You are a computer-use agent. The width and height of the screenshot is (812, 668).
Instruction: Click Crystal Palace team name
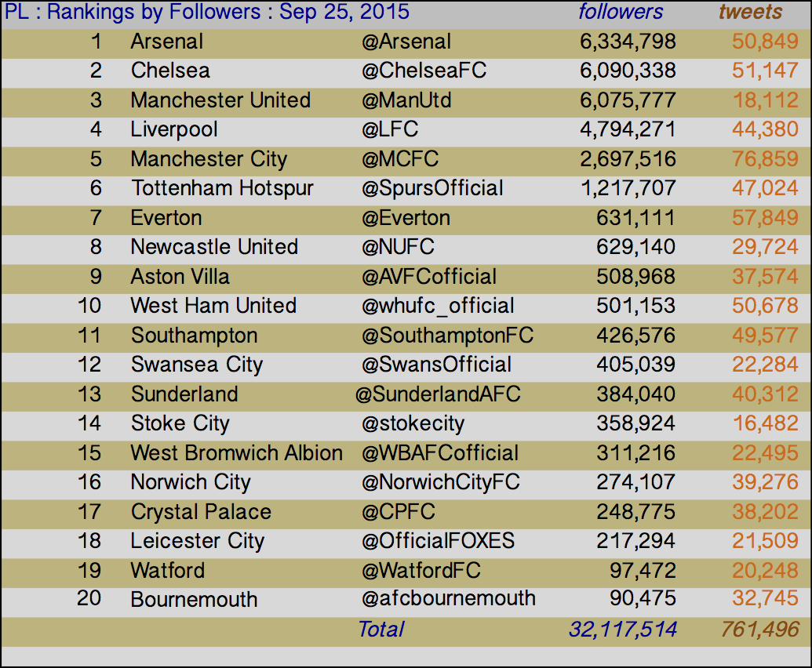[201, 512]
